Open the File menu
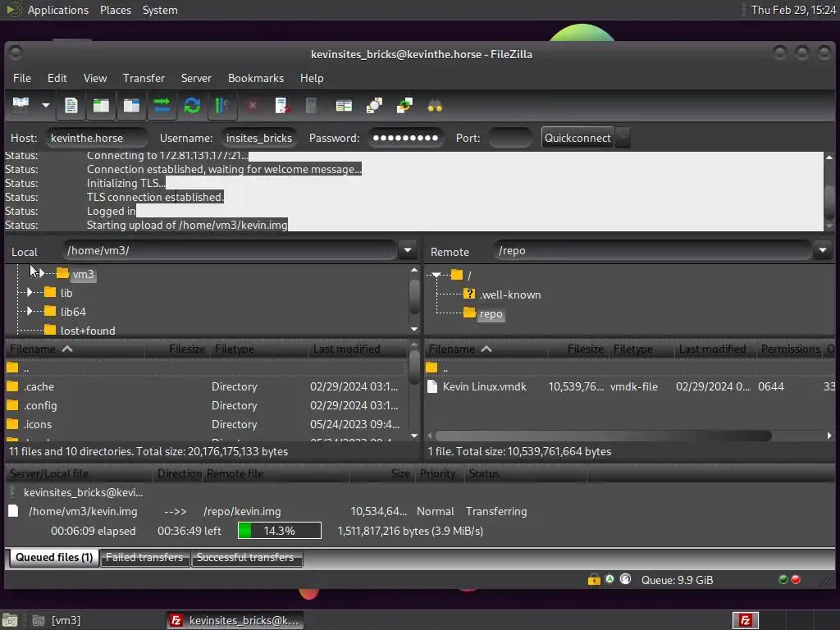 click(22, 78)
